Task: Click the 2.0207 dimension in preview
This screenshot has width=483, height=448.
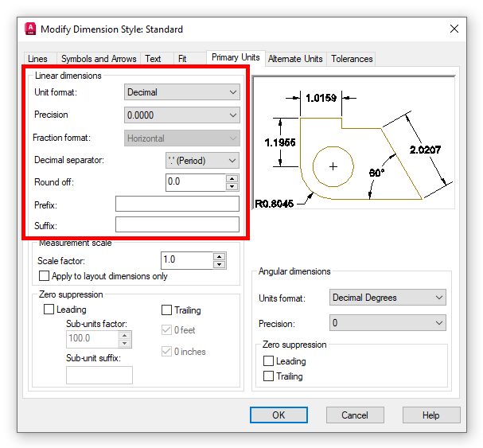Action: [x=425, y=150]
